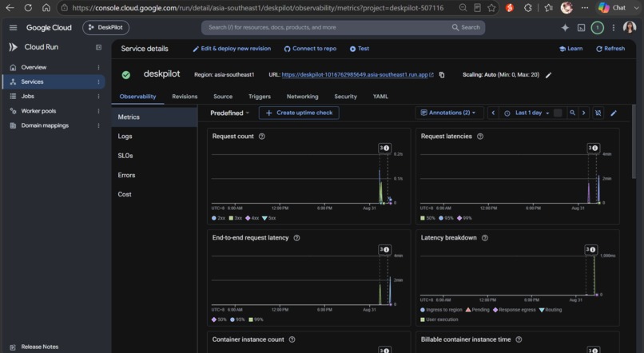Click Edit & deploy new revision
This screenshot has height=353, width=644.
232,49
